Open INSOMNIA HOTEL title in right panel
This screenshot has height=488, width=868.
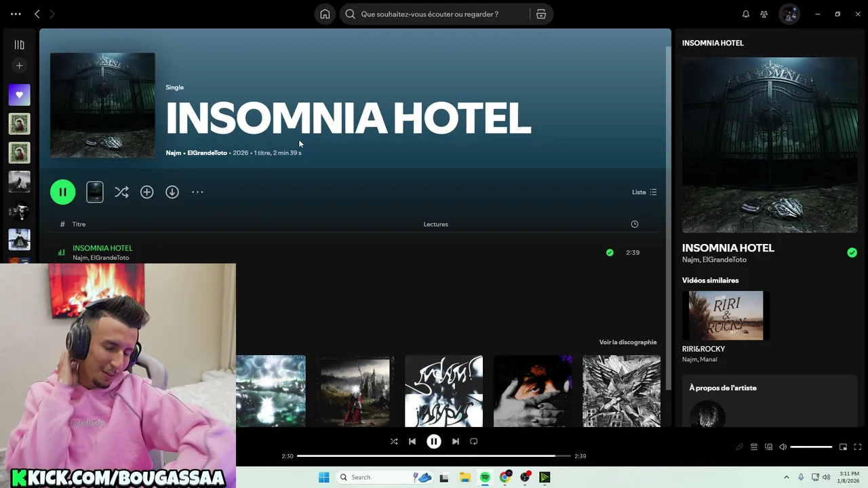click(728, 248)
